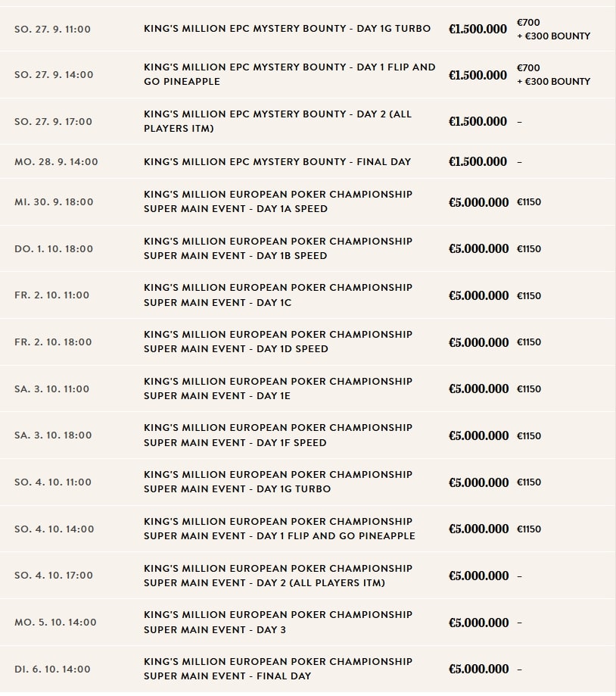Select Super Main Event Day 1G Turbo
Screen dimensions: 616x696
[x=278, y=482]
